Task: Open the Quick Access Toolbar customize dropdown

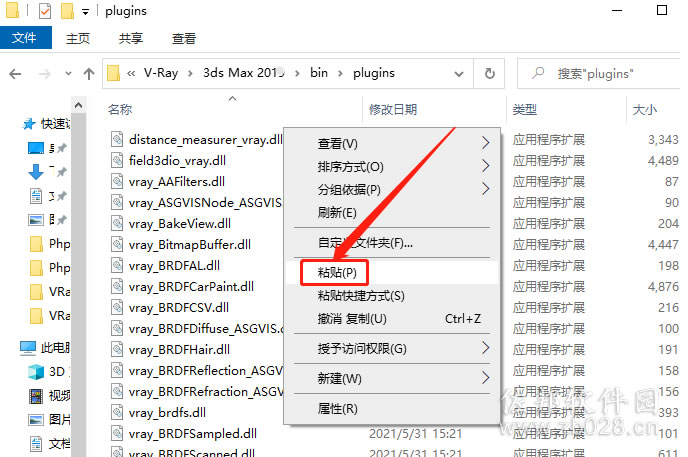Action: pyautogui.click(x=85, y=12)
